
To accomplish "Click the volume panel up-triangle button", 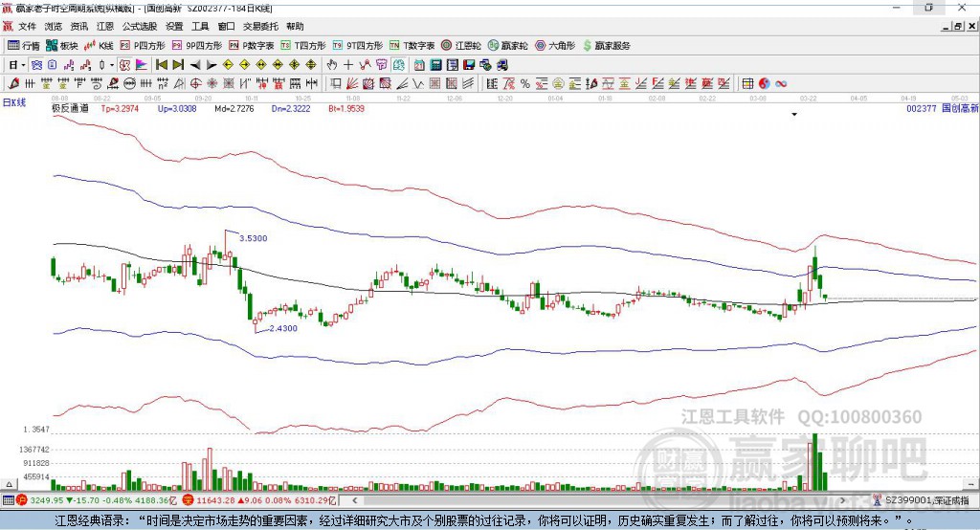I will click(9, 484).
